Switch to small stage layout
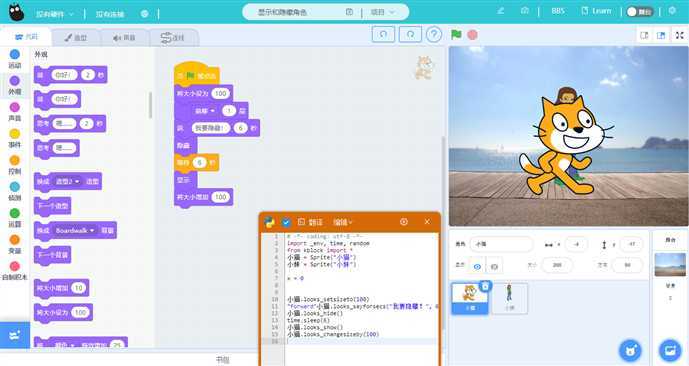 click(644, 36)
